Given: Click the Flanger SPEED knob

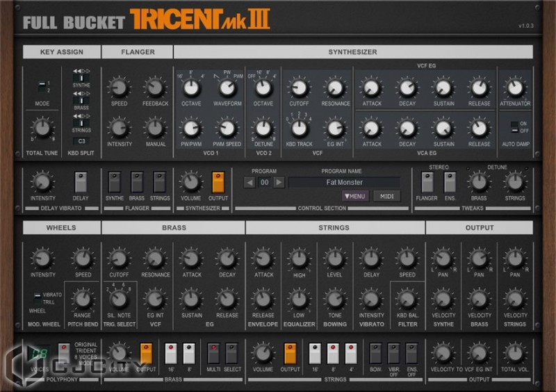Looking at the screenshot, I should 119,88.
